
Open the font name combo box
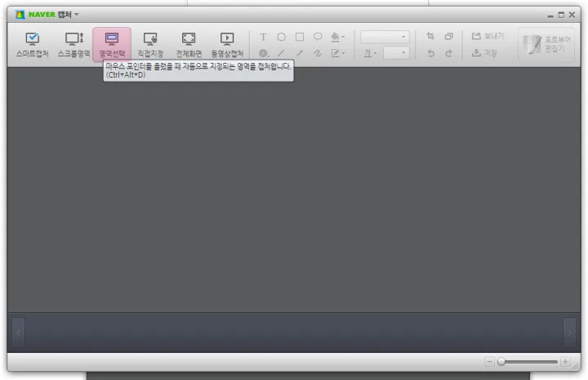385,37
